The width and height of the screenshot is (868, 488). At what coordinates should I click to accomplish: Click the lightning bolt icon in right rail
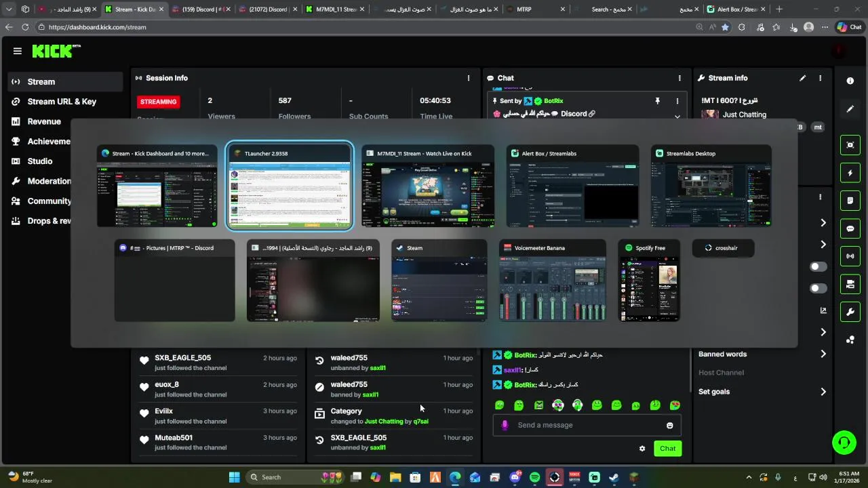point(850,173)
